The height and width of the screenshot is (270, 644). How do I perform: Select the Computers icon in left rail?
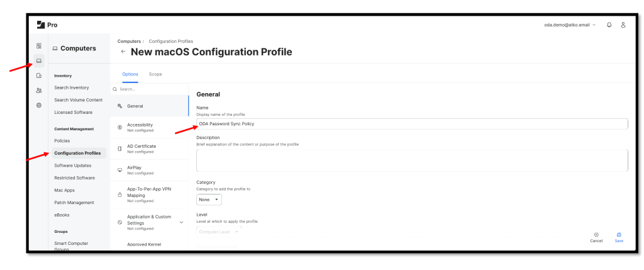pos(38,61)
